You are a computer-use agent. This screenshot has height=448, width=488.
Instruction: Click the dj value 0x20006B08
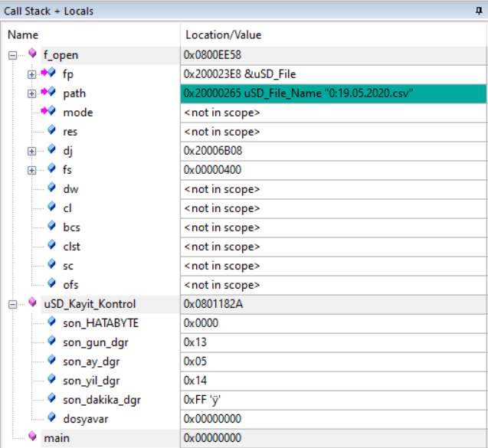pos(213,151)
